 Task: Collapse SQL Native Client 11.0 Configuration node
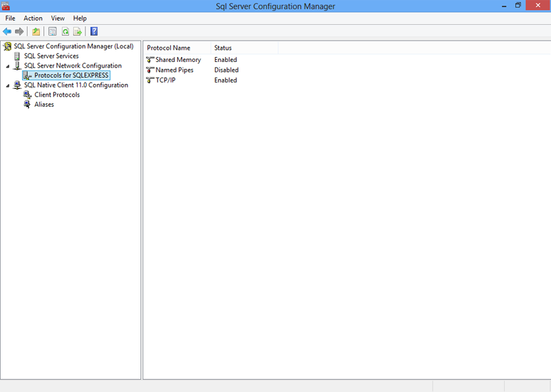[x=8, y=85]
